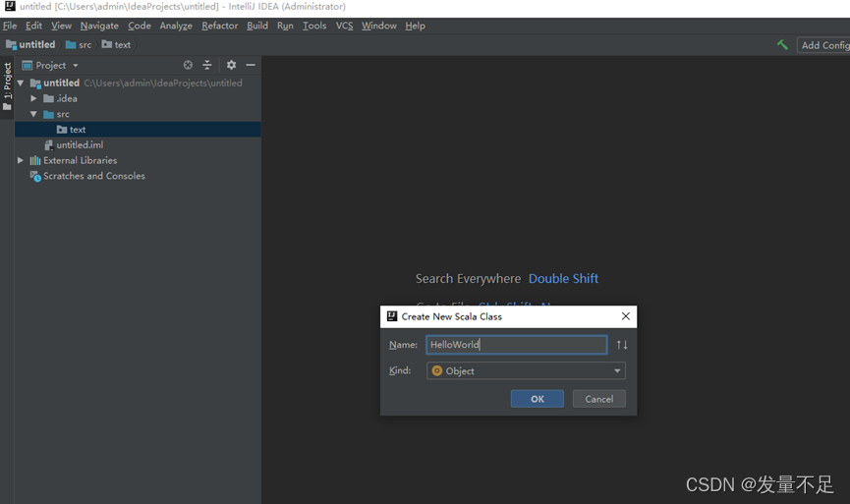Hide the Project panel with minus icon
The image size is (850, 504).
click(x=251, y=65)
